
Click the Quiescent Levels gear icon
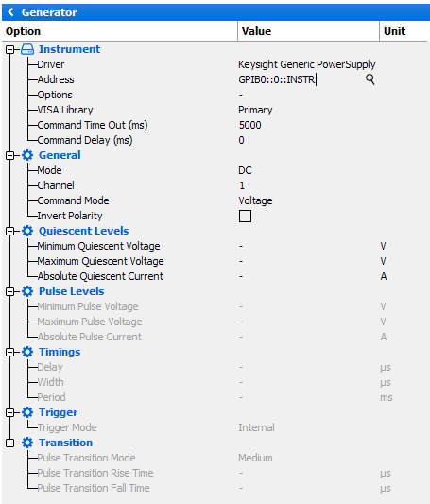pos(27,231)
